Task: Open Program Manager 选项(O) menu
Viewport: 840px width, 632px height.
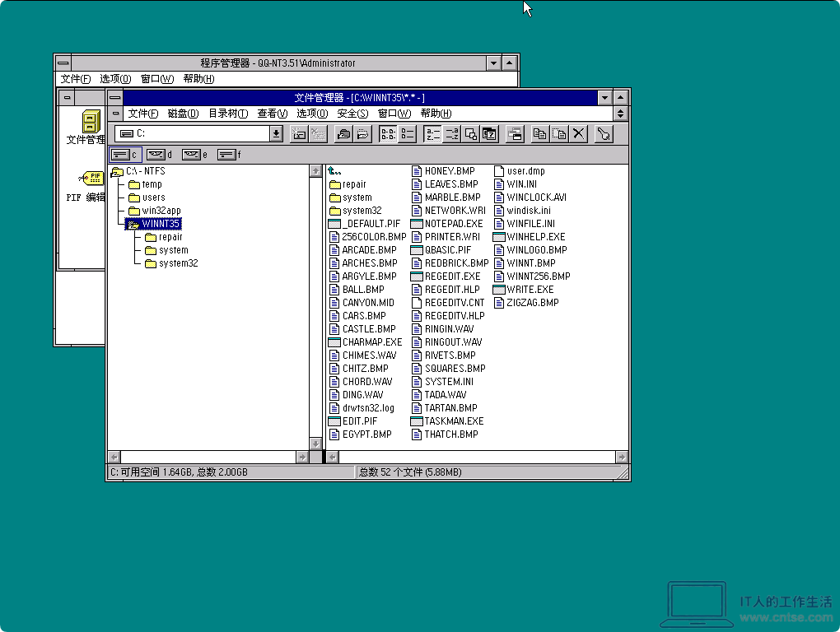Action: pos(115,79)
